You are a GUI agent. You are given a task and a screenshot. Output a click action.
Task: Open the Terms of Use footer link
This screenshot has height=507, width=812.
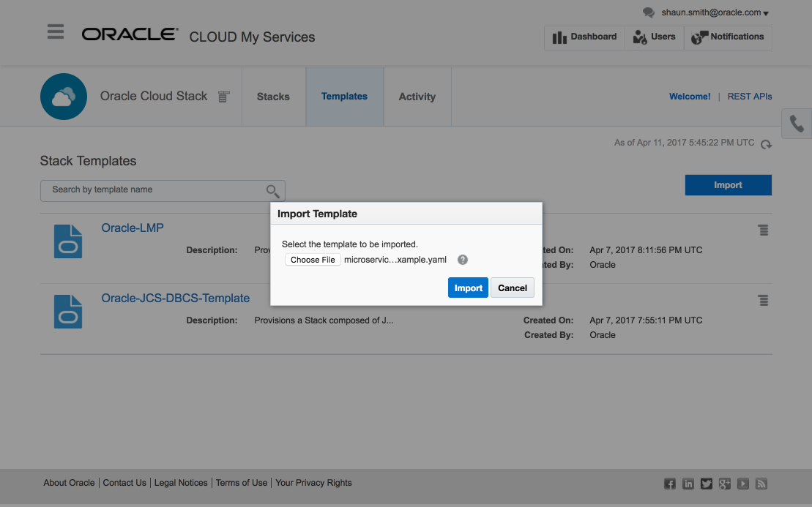(242, 483)
